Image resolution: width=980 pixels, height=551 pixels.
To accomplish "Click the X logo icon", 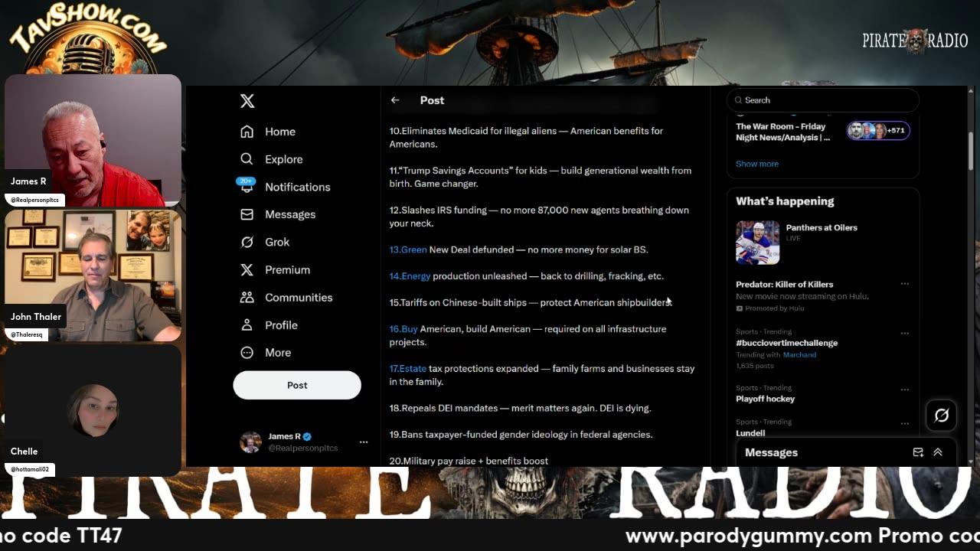I will 247,101.
